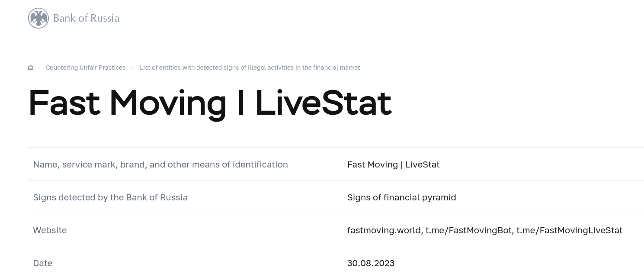Click the Bank of Russia wordmark text
The height and width of the screenshot is (277, 644).
[86, 18]
